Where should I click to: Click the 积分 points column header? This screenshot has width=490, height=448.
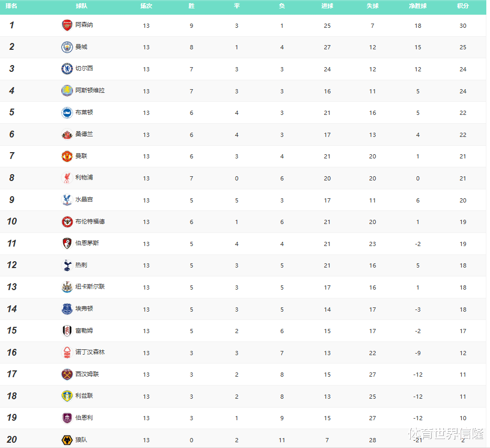463,6
